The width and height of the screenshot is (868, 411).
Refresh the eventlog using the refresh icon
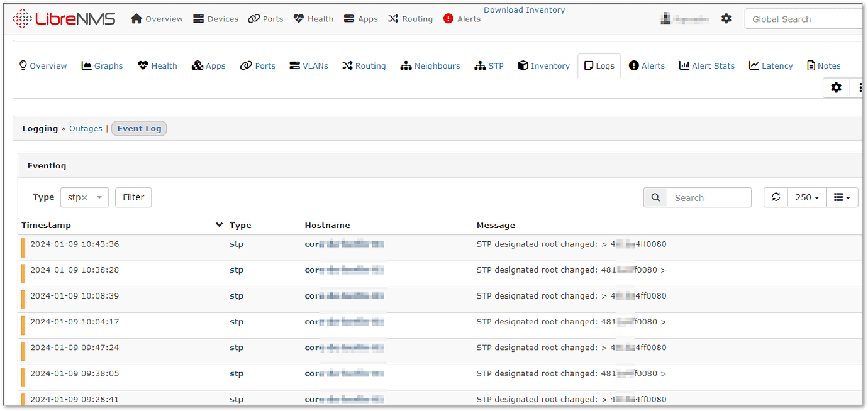point(775,197)
